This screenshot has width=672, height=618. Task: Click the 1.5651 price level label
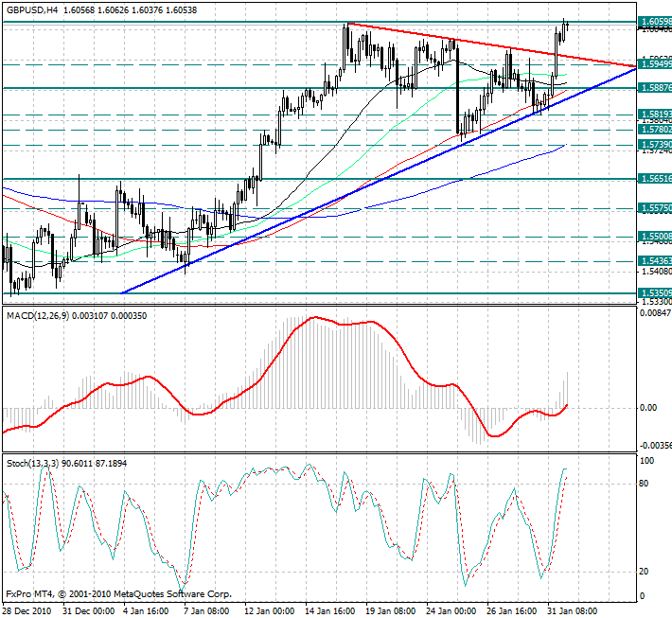[655, 179]
